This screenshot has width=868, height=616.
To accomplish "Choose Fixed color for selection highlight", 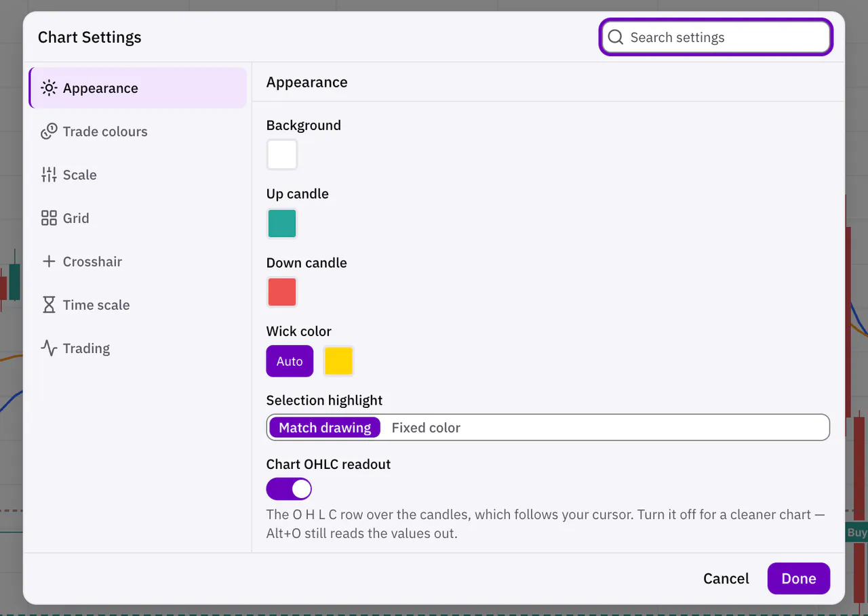I will coord(426,428).
